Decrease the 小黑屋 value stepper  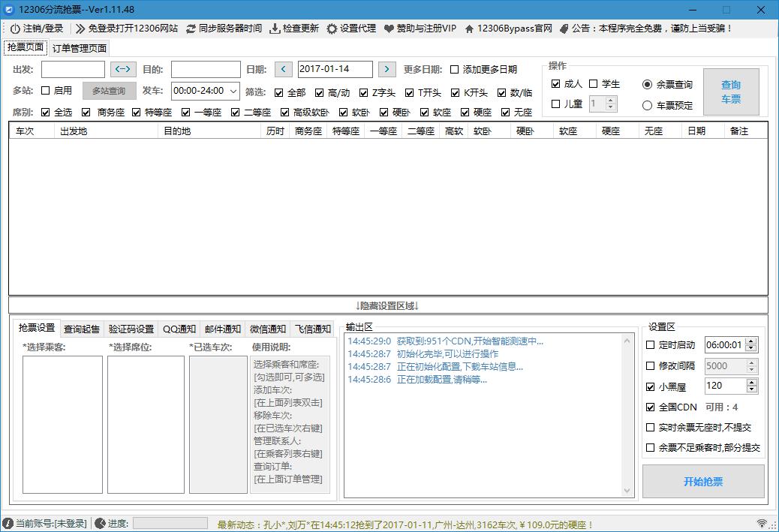click(752, 389)
